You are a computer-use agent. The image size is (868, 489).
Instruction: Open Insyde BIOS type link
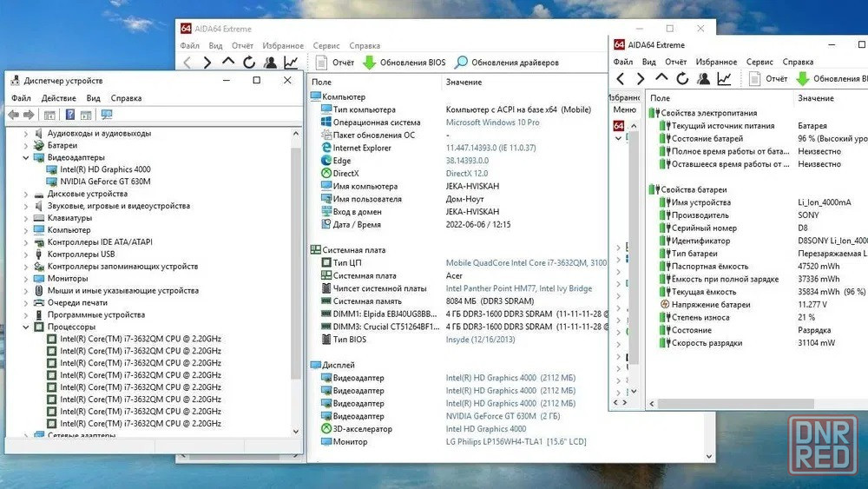[480, 340]
